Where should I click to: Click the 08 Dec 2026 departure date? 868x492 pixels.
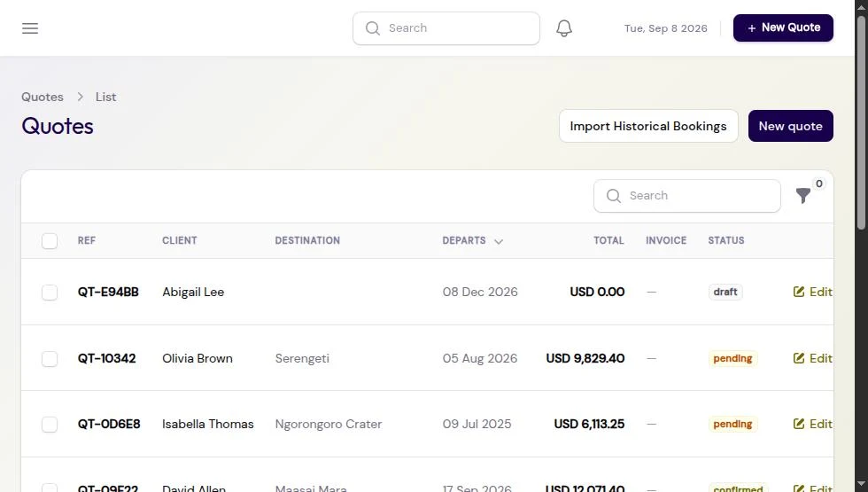point(480,292)
